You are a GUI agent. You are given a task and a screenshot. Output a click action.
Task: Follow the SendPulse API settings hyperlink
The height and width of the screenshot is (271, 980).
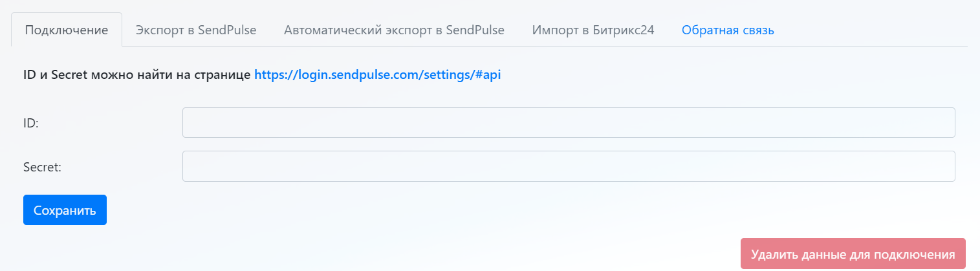point(378,74)
